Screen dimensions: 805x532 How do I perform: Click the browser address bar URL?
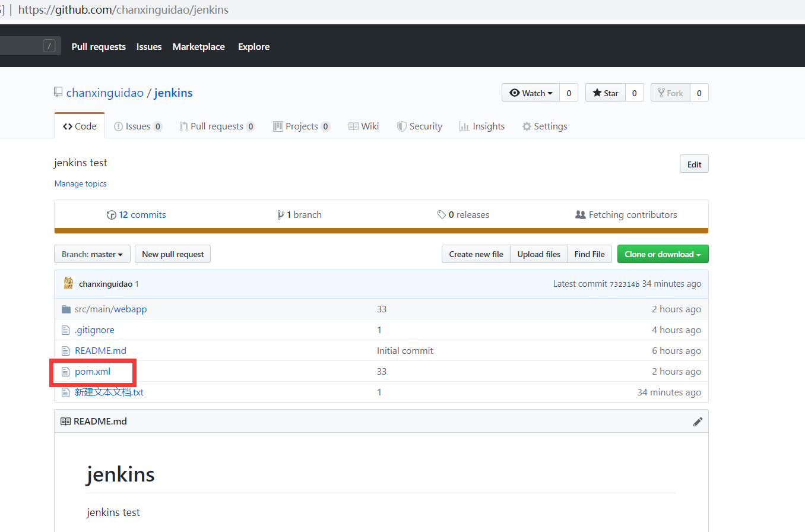point(123,10)
